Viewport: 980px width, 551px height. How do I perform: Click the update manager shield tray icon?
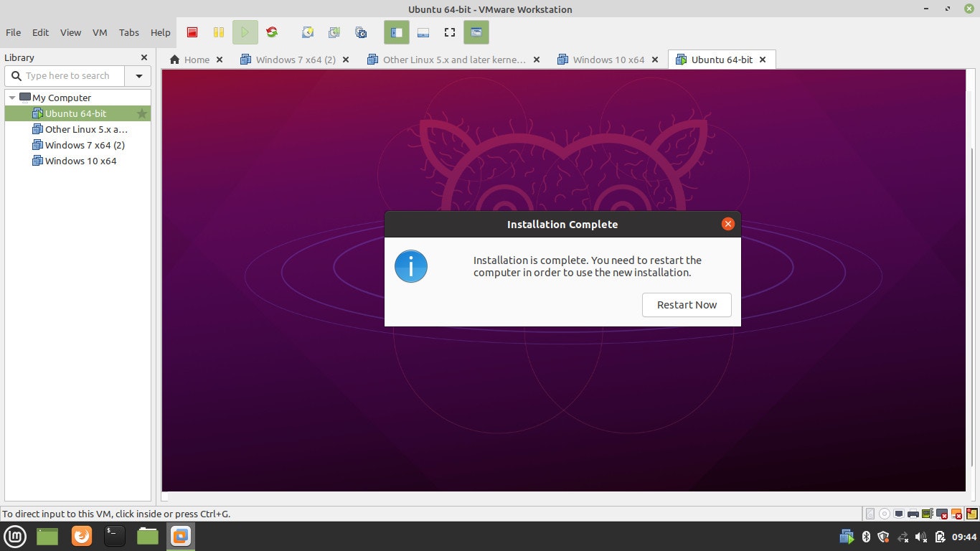(x=884, y=537)
